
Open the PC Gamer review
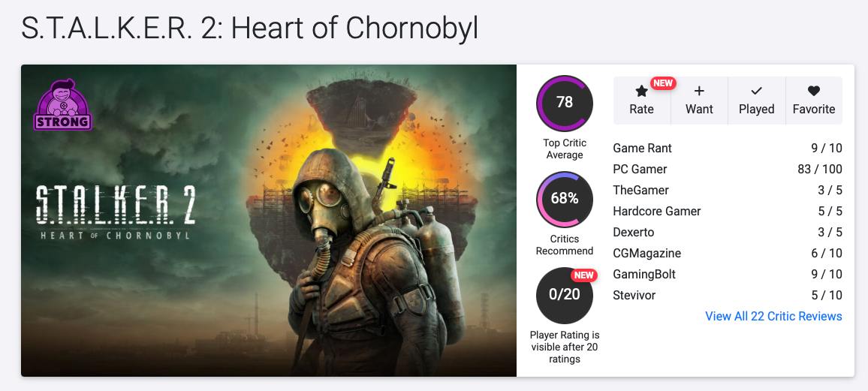[640, 170]
